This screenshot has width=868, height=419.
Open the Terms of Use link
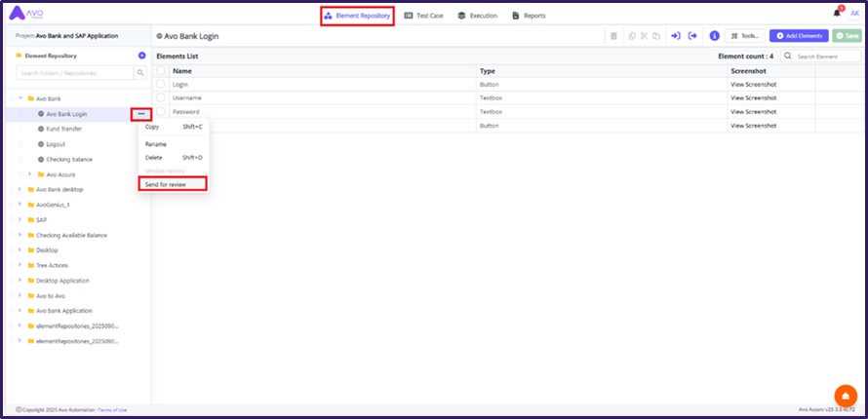click(112, 410)
